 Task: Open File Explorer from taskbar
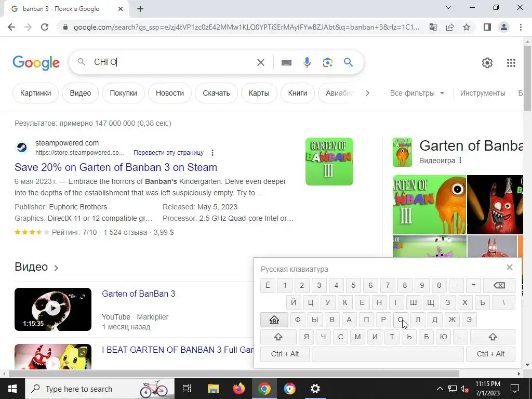[x=214, y=389]
